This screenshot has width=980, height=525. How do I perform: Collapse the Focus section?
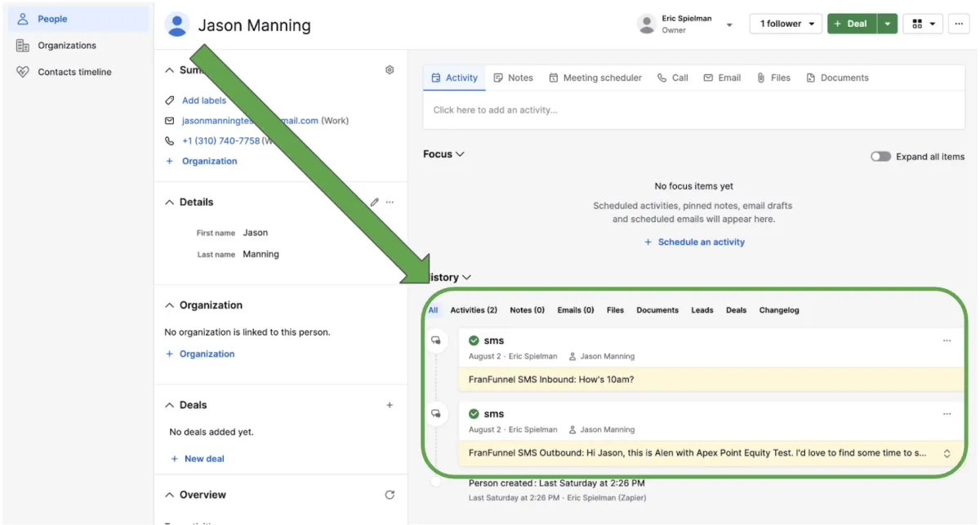[x=443, y=153]
